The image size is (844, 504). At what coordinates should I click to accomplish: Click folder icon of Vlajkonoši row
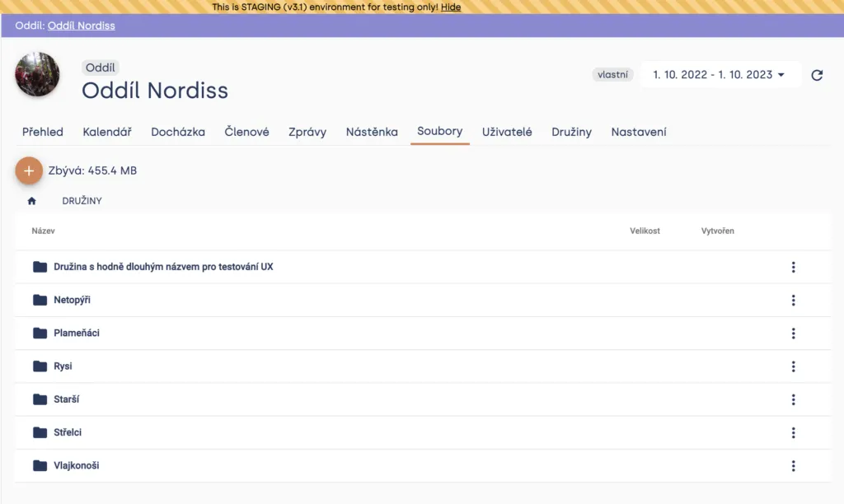(40, 465)
